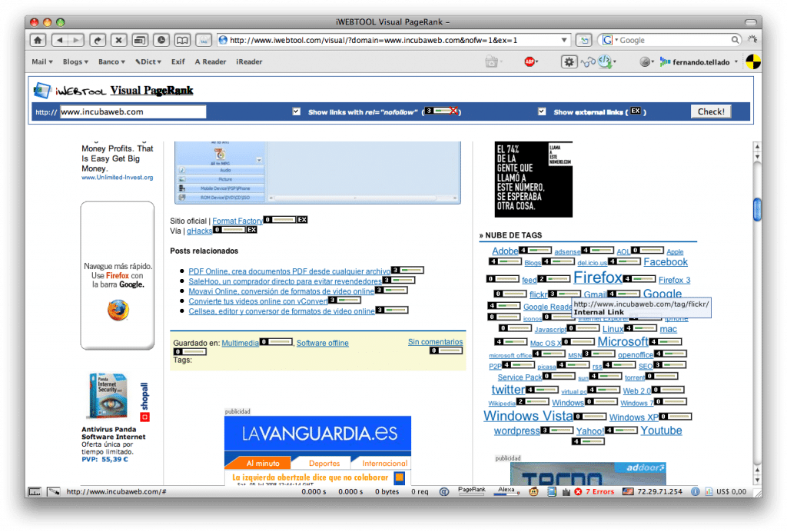
Task: Toggle Show links with rel=nofollow checkbox
Action: (297, 111)
